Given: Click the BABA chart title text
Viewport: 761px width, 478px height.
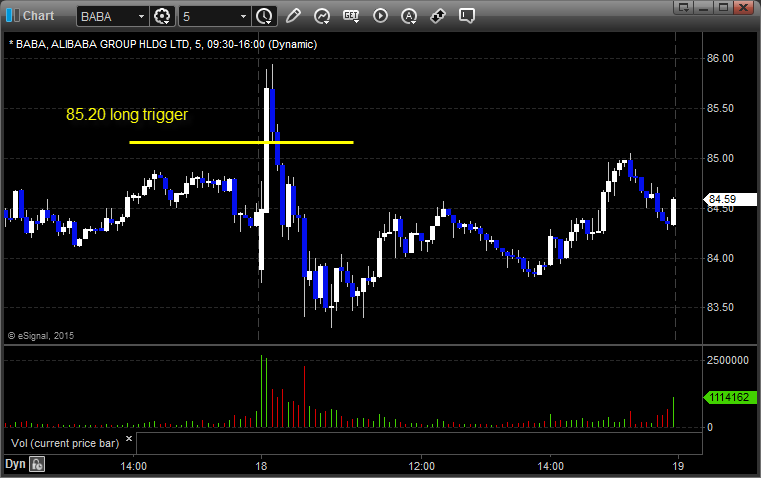Looking at the screenshot, I should (163, 44).
